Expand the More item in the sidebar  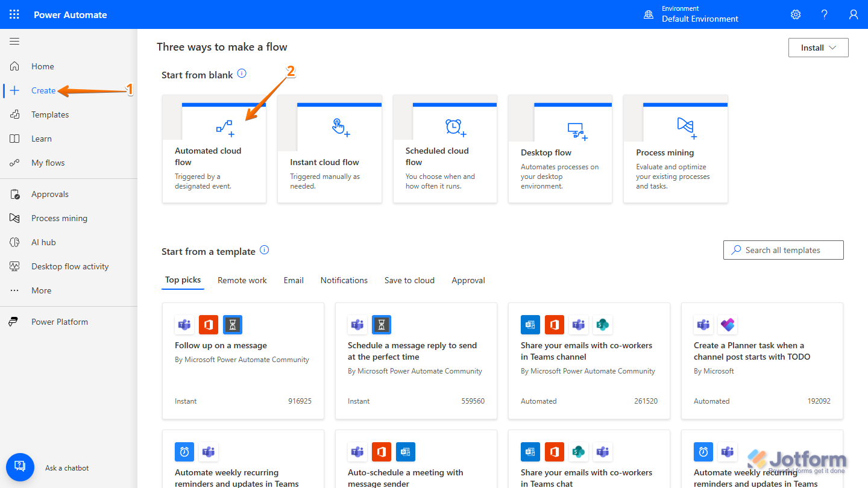(14, 290)
